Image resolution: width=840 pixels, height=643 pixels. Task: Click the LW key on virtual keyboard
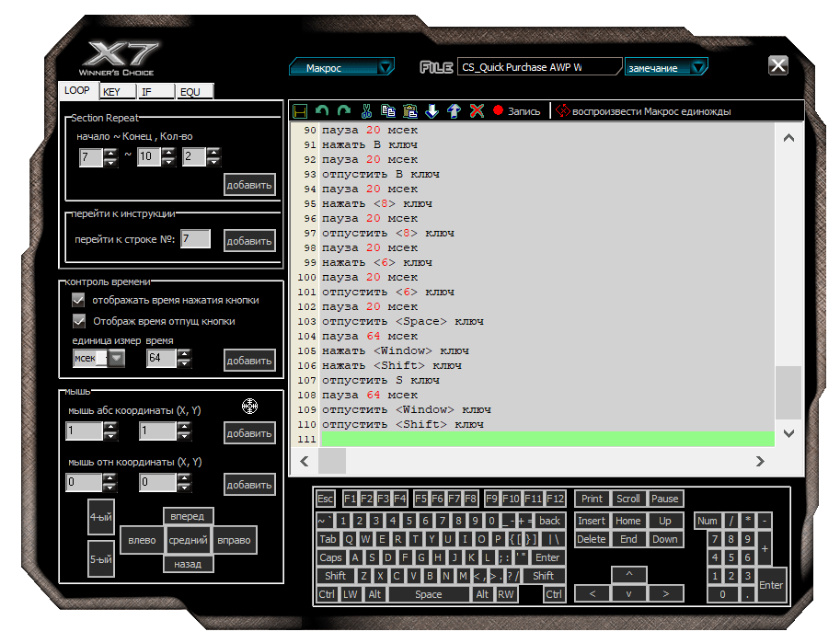click(x=351, y=594)
